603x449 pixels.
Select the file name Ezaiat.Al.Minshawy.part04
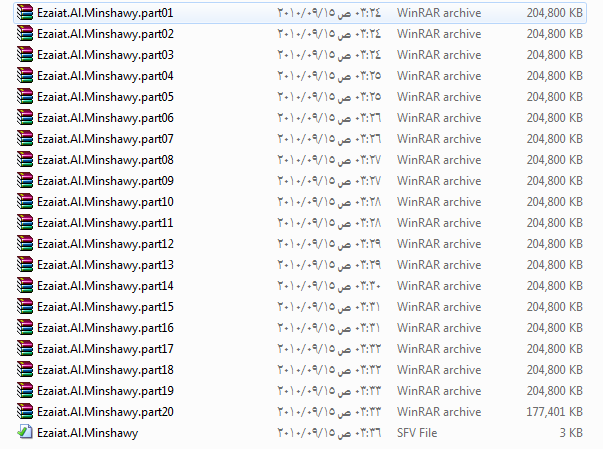tap(105, 76)
